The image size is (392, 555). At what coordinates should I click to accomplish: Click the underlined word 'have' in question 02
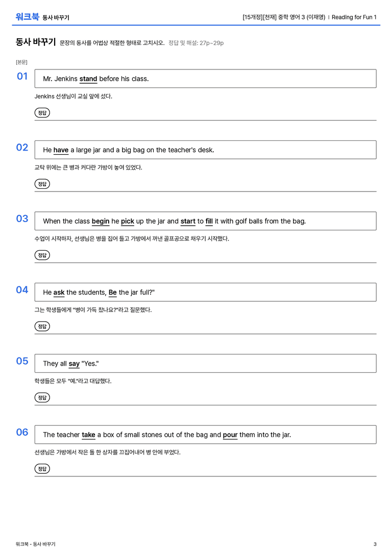coord(61,150)
